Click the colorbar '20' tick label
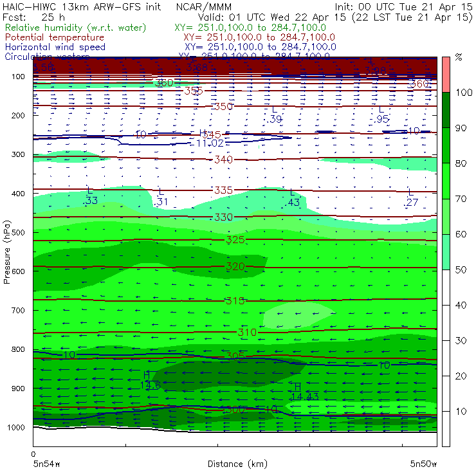The image size is (476, 476). click(x=461, y=376)
